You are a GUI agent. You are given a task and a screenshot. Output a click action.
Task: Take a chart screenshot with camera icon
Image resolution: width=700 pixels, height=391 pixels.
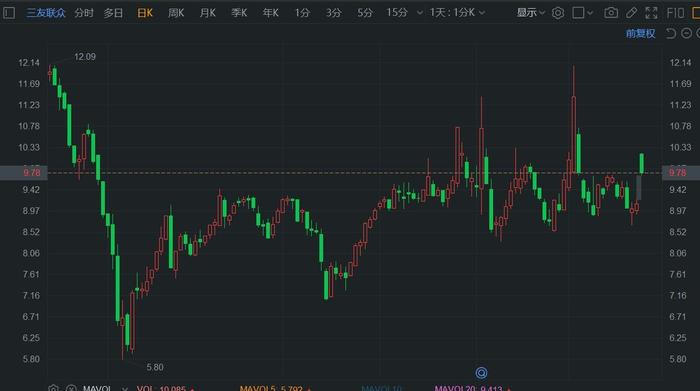611,13
